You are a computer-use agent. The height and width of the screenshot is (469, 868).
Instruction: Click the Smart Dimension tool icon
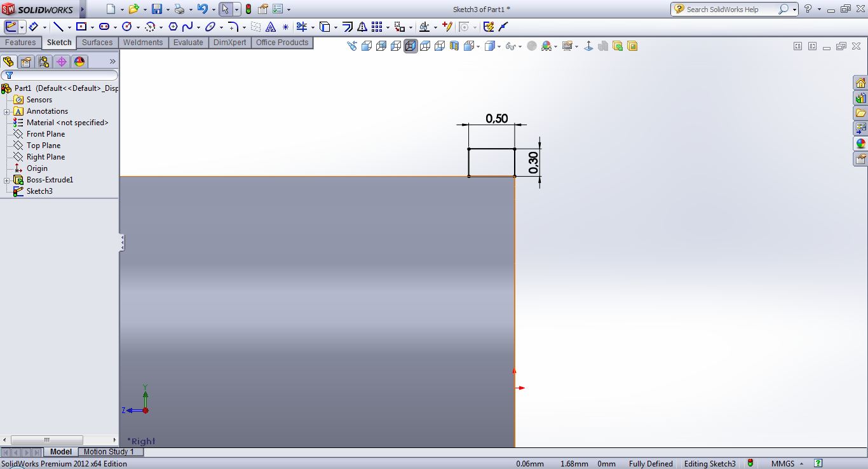click(x=33, y=27)
